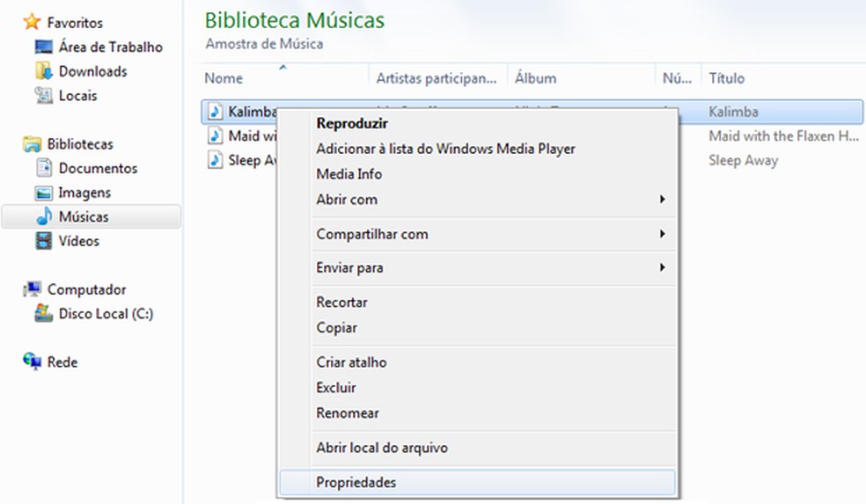
Task: Click the Maid with the Flaxen H... title
Action: [783, 135]
